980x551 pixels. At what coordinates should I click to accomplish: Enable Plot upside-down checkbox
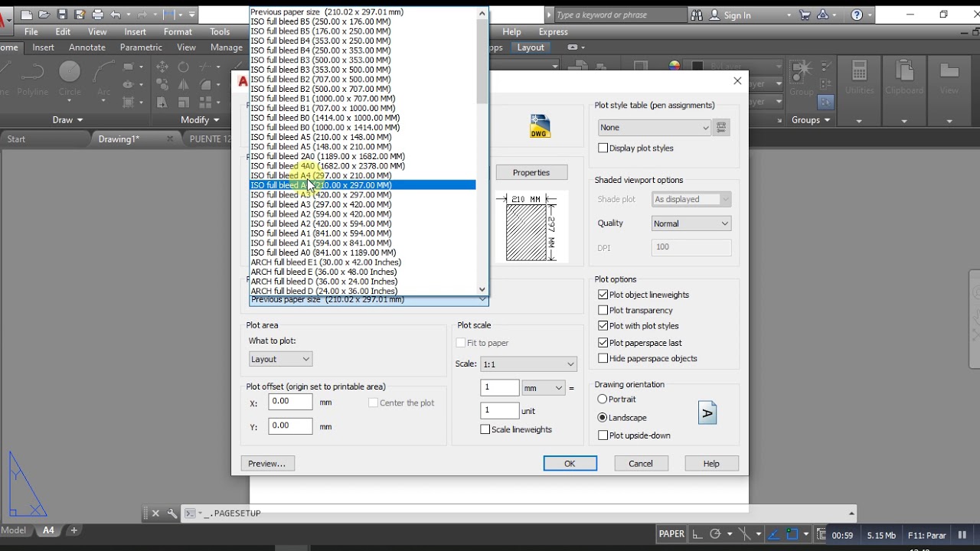click(603, 435)
